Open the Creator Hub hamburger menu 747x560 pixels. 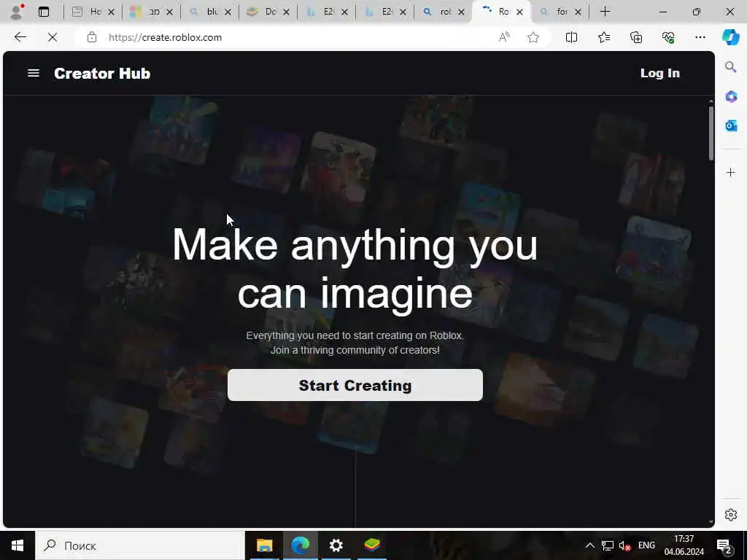34,73
